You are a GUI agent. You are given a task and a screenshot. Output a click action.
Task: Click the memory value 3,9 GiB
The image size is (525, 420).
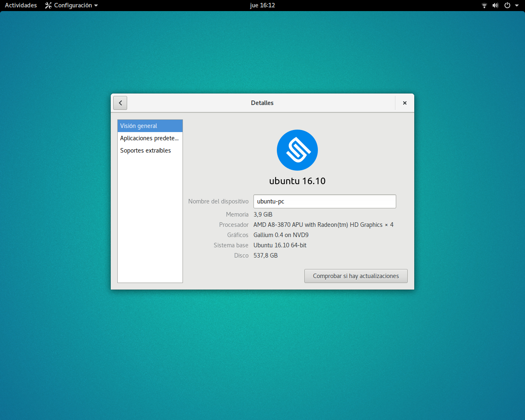click(x=263, y=215)
